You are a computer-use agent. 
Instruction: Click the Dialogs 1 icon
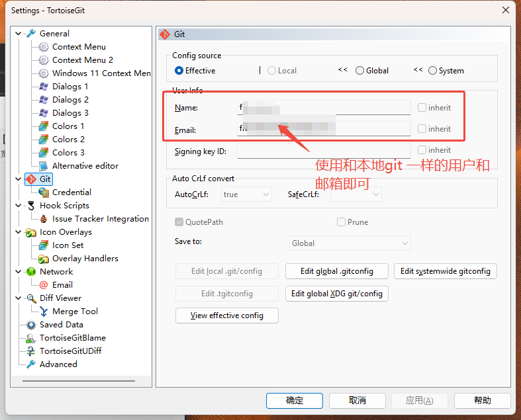tap(44, 87)
